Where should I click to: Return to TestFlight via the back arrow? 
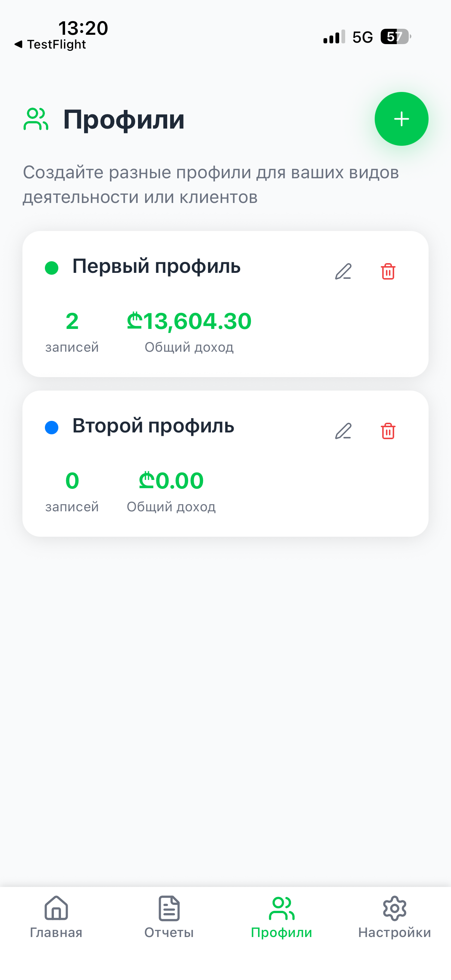point(50,44)
